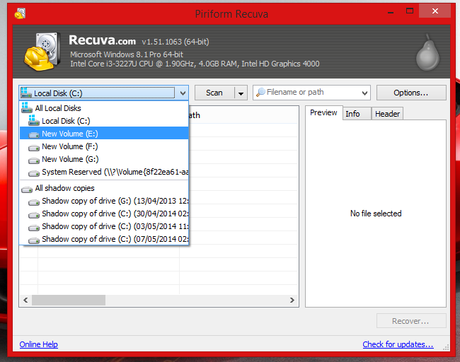Click the Recuva title bar app icon

pyautogui.click(x=20, y=13)
